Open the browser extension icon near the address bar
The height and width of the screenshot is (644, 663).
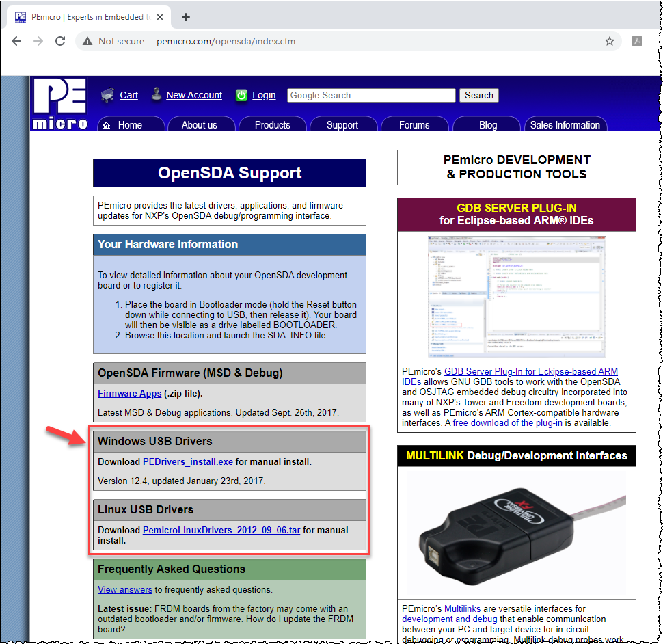coord(637,41)
